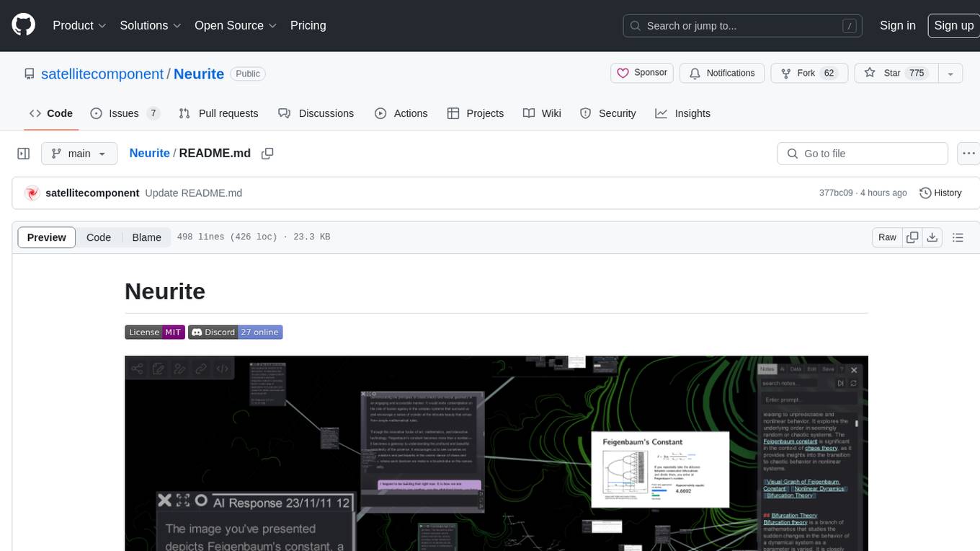This screenshot has height=551, width=980.
Task: Click the Issues count badge 7
Action: pyautogui.click(x=153, y=113)
